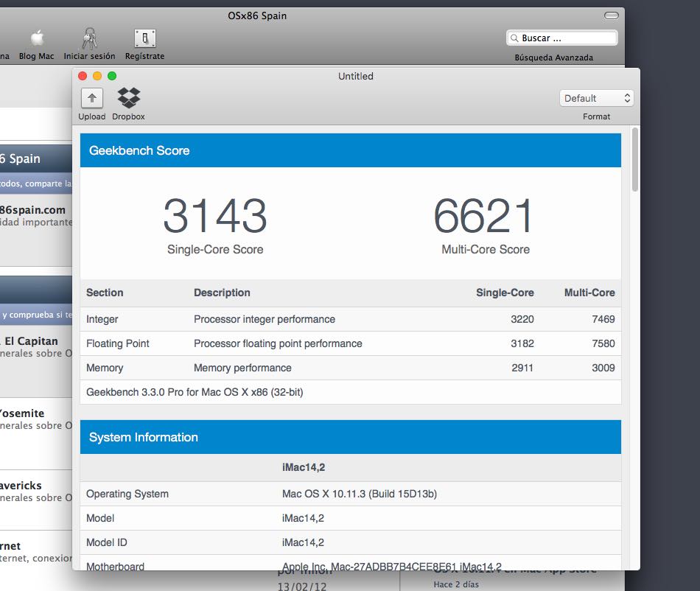Viewport: 700px width, 591px height.
Task: Open the Búsqueda Avanzada link
Action: point(553,57)
